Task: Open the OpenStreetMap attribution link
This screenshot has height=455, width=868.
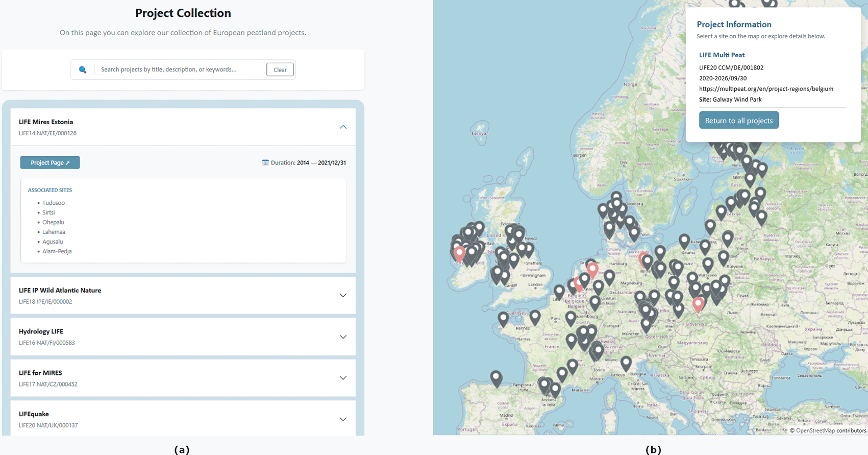Action: pos(815,430)
